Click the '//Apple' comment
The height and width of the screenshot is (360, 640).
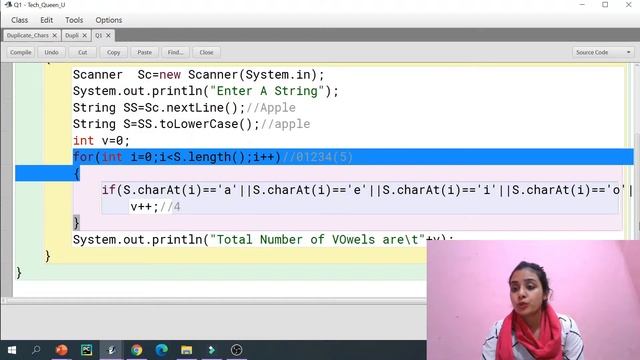coord(271,108)
